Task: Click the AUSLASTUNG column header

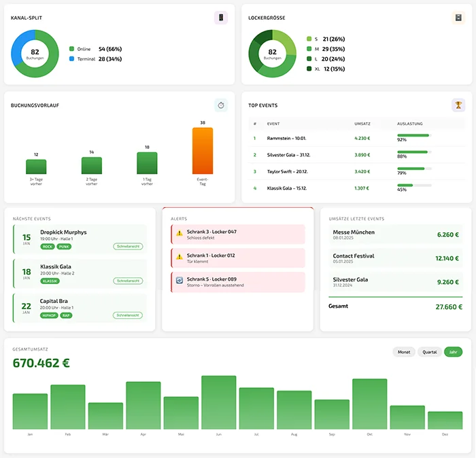Action: pos(410,124)
